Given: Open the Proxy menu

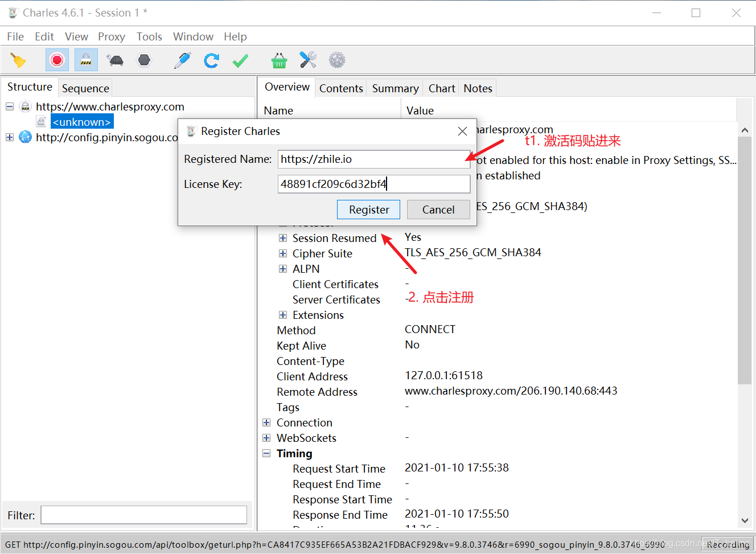Looking at the screenshot, I should pos(112,36).
